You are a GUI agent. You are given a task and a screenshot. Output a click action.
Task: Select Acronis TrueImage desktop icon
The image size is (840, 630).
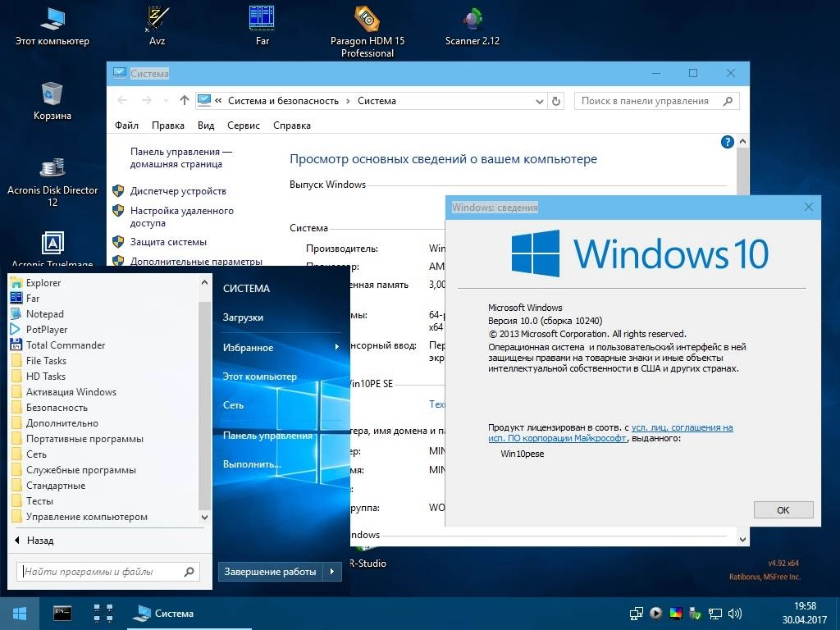coord(52,249)
